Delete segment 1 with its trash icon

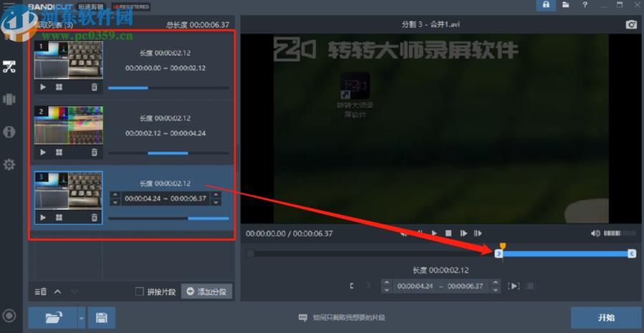[x=94, y=87]
